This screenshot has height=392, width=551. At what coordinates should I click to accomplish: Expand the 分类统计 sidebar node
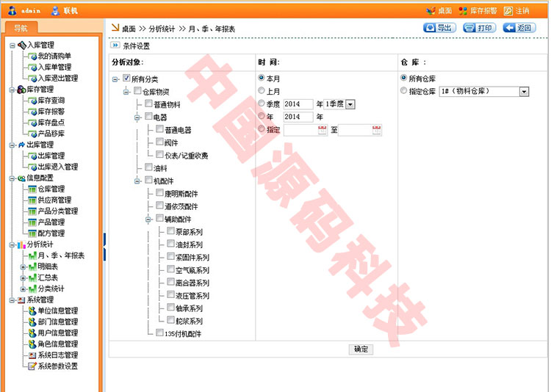[x=24, y=289]
